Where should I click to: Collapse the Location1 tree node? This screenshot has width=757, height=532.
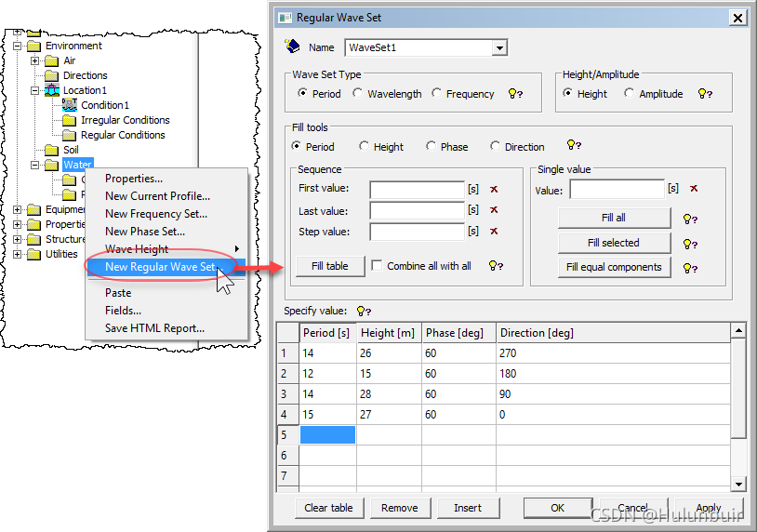34,91
